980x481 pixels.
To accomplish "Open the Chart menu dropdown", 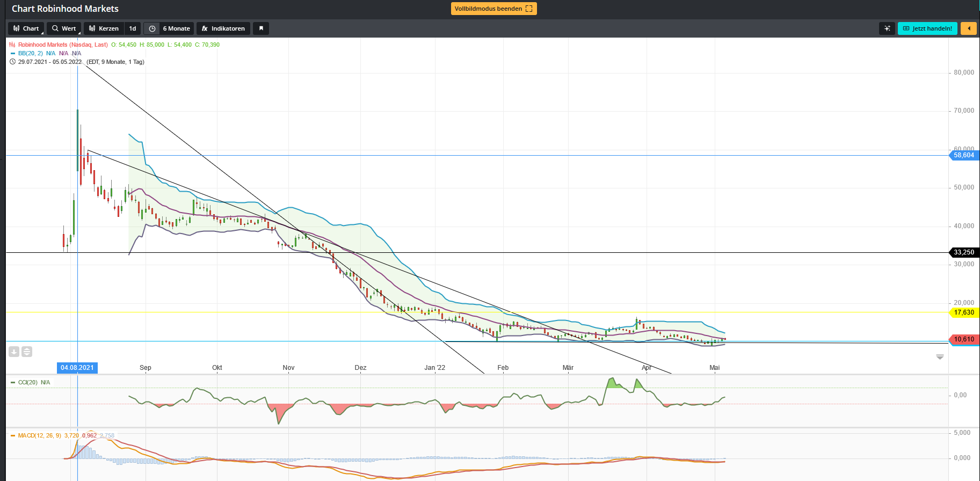I will [26, 28].
